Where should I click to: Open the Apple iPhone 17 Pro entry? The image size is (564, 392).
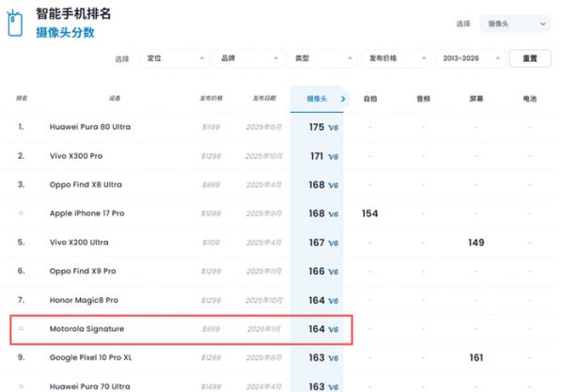(x=86, y=213)
